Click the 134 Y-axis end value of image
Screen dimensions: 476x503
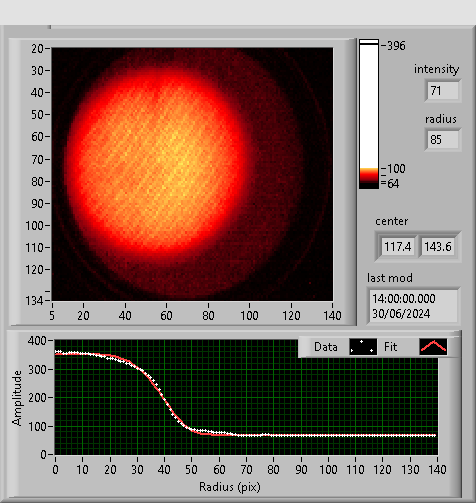pyautogui.click(x=34, y=301)
